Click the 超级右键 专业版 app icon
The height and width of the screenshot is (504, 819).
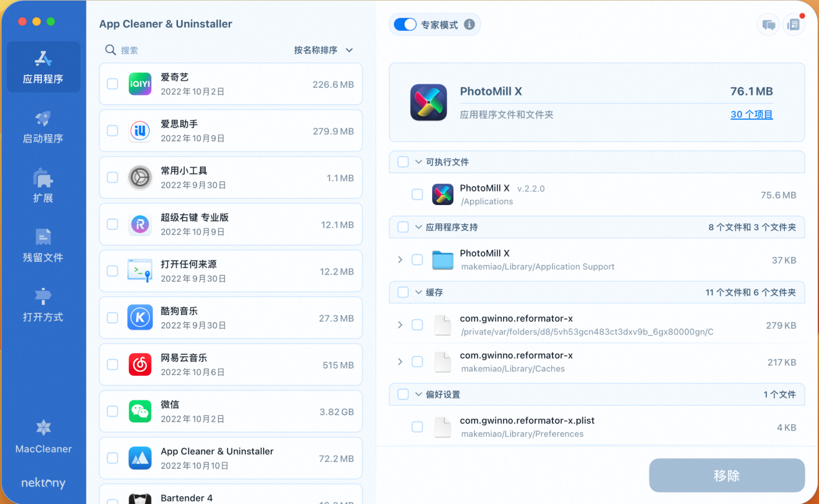(x=140, y=224)
